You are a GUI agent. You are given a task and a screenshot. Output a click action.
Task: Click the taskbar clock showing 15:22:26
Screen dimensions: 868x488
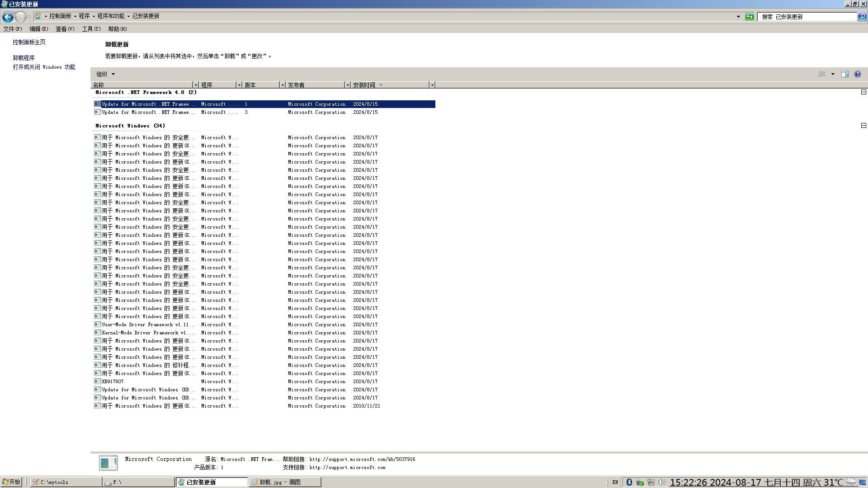click(x=756, y=483)
